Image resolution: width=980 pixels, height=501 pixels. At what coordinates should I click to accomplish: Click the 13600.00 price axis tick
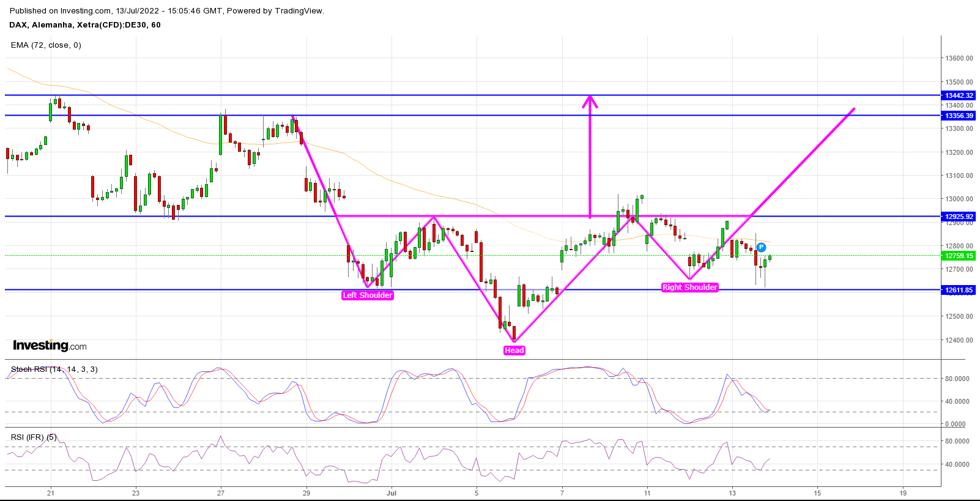point(959,59)
